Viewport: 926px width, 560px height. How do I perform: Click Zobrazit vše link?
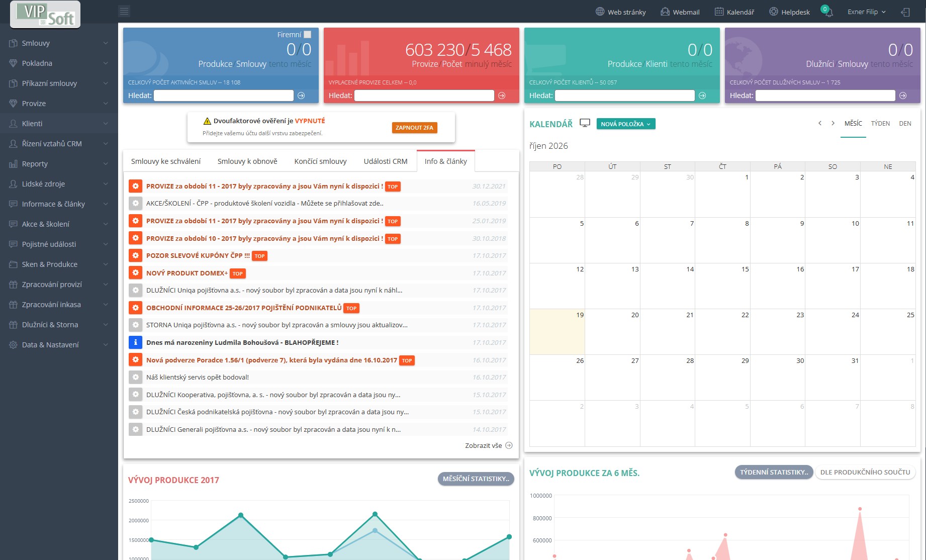tap(489, 445)
